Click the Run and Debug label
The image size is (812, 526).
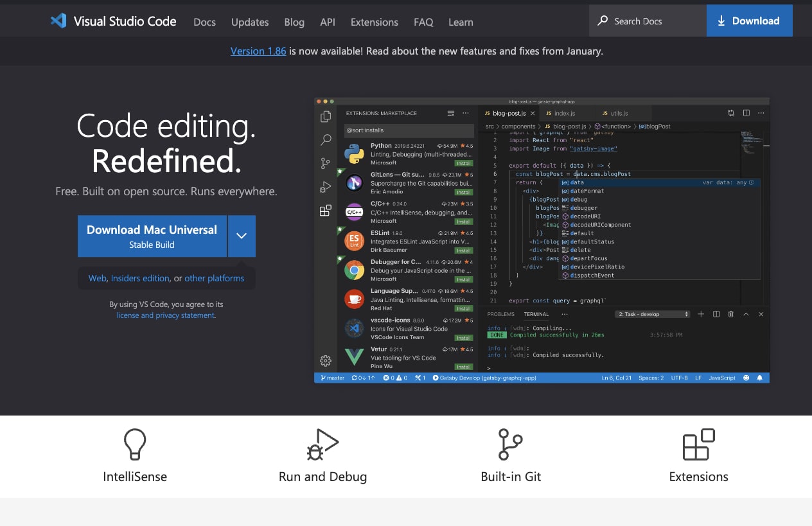[322, 477]
